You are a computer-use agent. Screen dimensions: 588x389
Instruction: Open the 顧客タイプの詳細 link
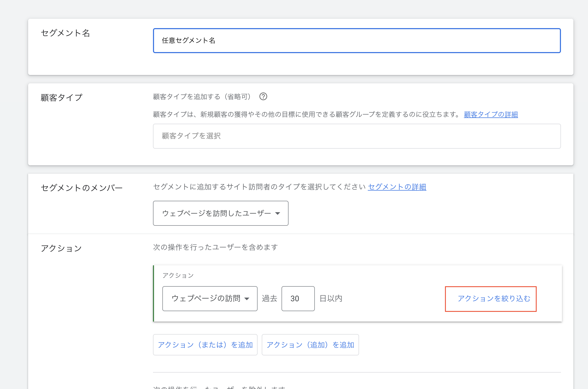491,114
